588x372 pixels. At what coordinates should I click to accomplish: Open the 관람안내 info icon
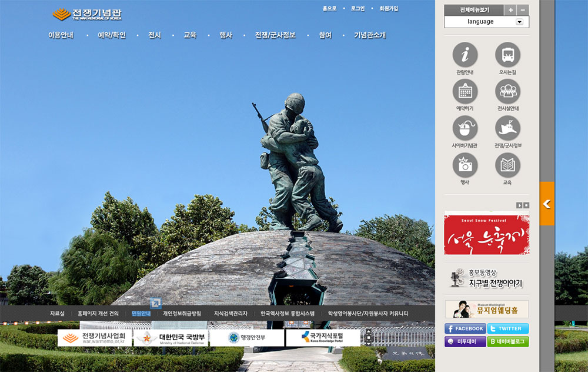point(465,55)
